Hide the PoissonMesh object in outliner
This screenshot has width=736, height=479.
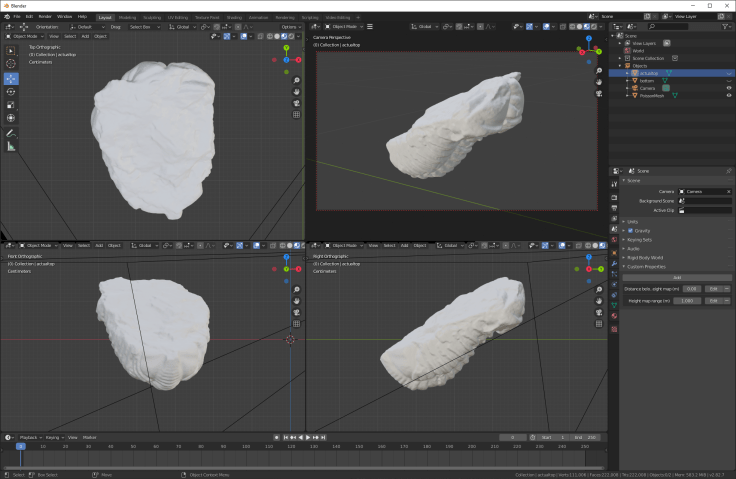pos(729,96)
